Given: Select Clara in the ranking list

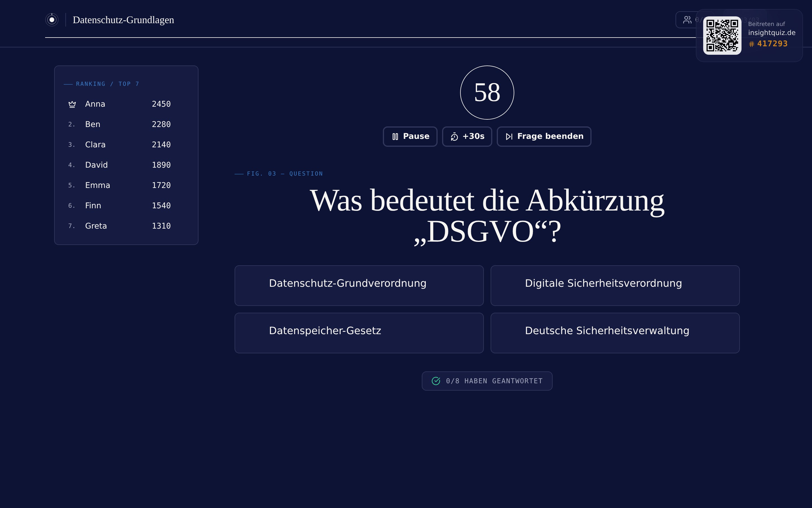Looking at the screenshot, I should [x=126, y=145].
